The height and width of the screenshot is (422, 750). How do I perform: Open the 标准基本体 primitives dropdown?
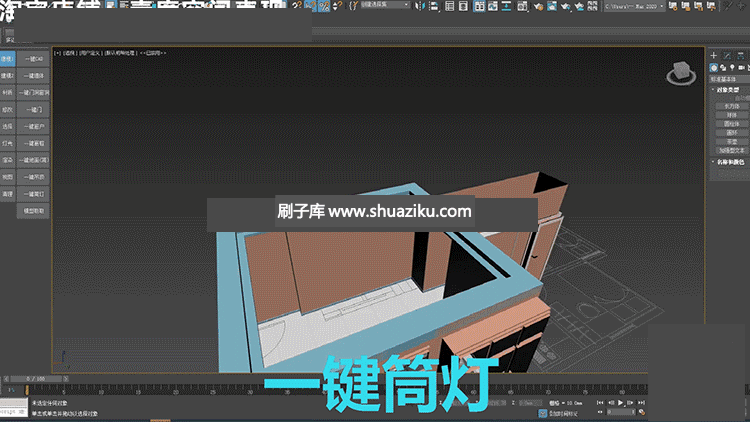(729, 79)
